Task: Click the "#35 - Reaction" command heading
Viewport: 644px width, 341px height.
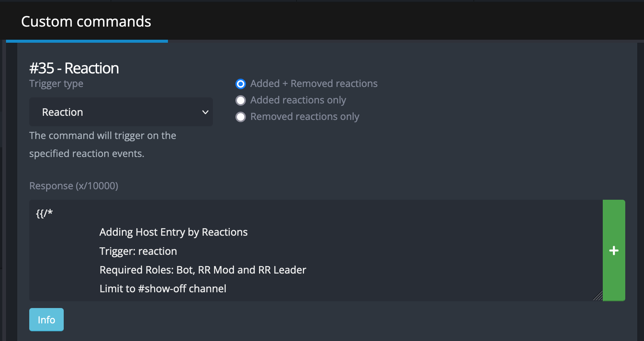Action: [x=74, y=68]
